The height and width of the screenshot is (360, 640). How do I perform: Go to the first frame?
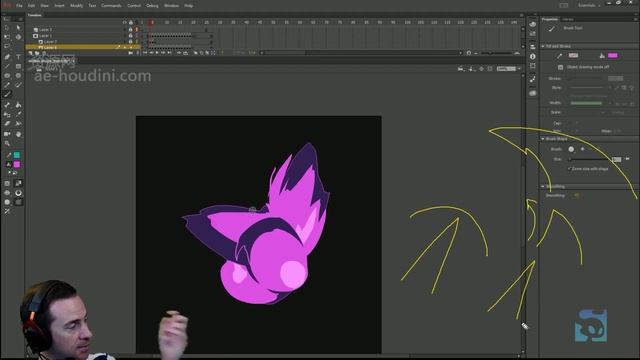(x=145, y=53)
